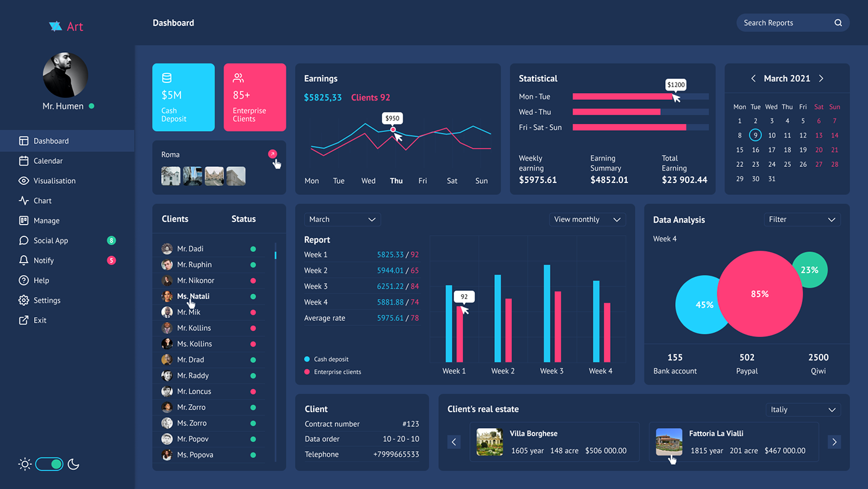868x489 pixels.
Task: Click the Enterprise Clients people icon
Action: tap(238, 78)
